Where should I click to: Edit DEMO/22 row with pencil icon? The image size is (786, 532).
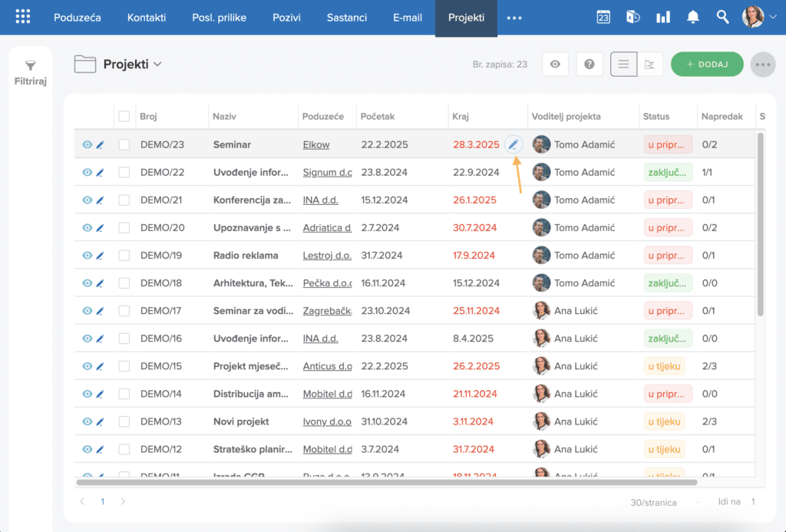click(x=101, y=173)
